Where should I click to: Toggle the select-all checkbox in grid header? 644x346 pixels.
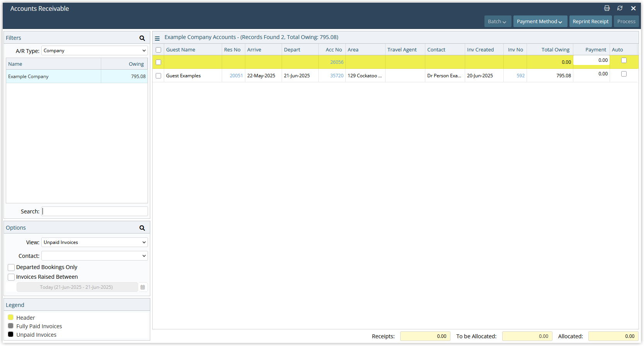point(158,50)
